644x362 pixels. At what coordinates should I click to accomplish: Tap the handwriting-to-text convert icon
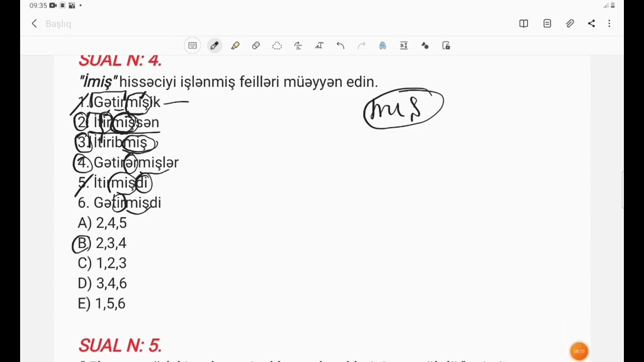[319, 46]
